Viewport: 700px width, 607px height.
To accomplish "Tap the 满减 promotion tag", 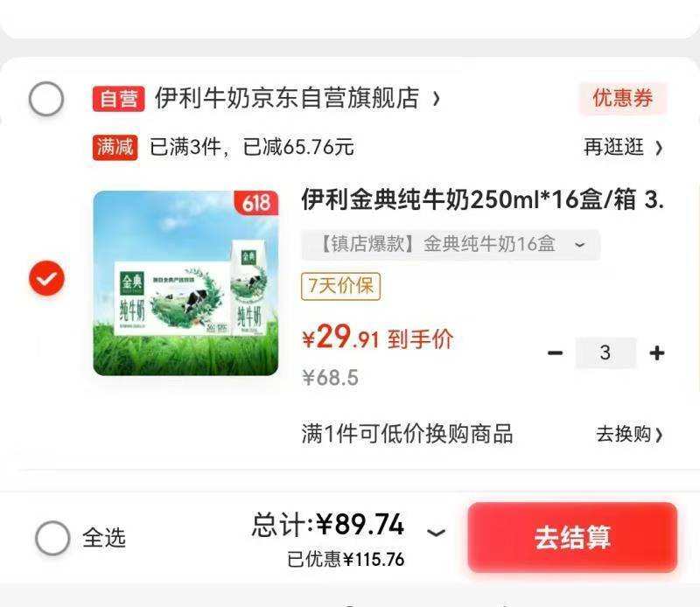I will (115, 147).
